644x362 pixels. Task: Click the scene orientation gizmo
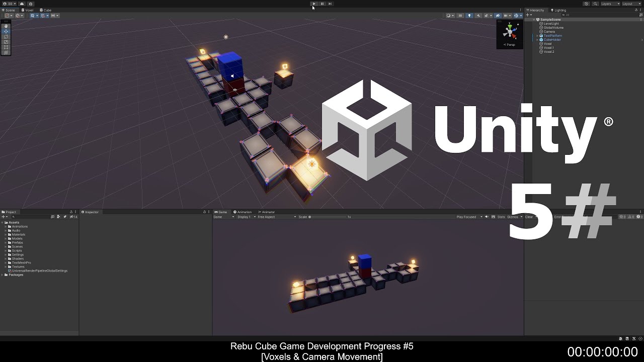510,32
